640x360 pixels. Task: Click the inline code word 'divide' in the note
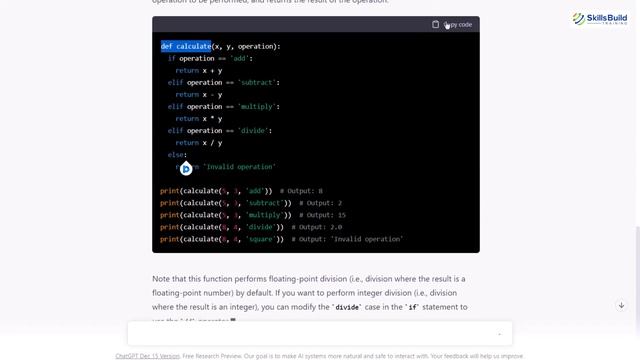coord(347,307)
